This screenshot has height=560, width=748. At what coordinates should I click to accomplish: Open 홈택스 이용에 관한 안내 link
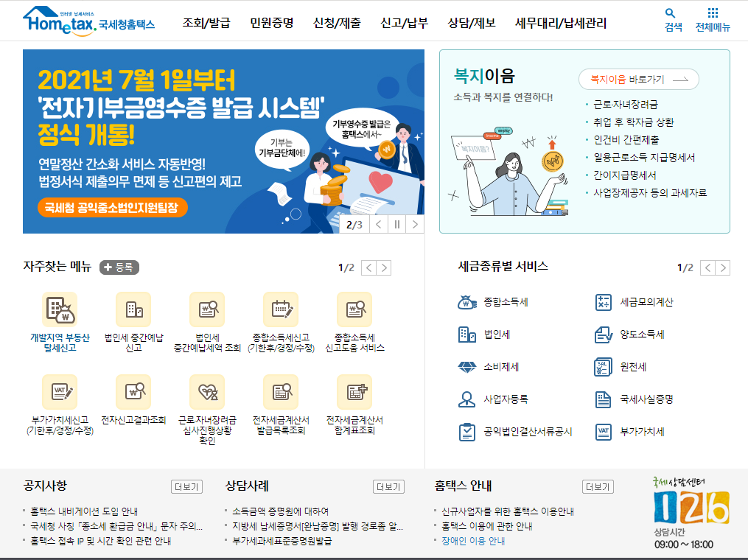pyautogui.click(x=487, y=526)
